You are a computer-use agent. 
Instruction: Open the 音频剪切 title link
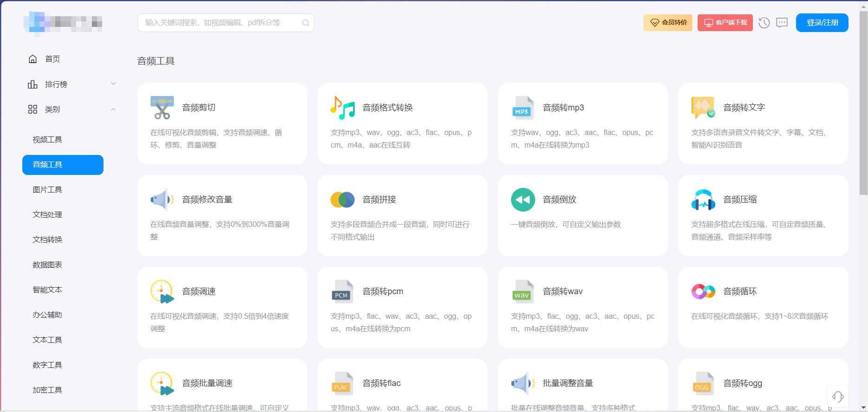pos(199,108)
